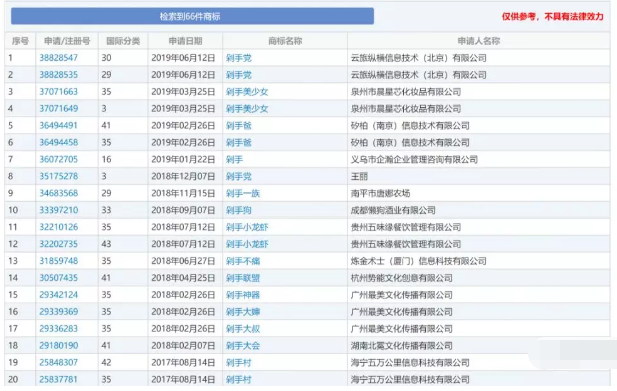Image resolution: width=617 pixels, height=391 pixels.
Task: Open trademark 剁手大会
Action: pyautogui.click(x=243, y=345)
